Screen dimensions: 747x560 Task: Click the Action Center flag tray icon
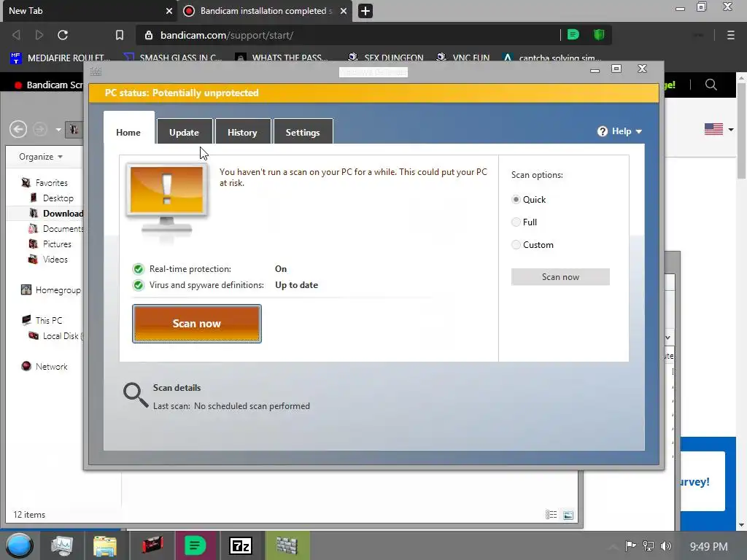[x=631, y=546]
